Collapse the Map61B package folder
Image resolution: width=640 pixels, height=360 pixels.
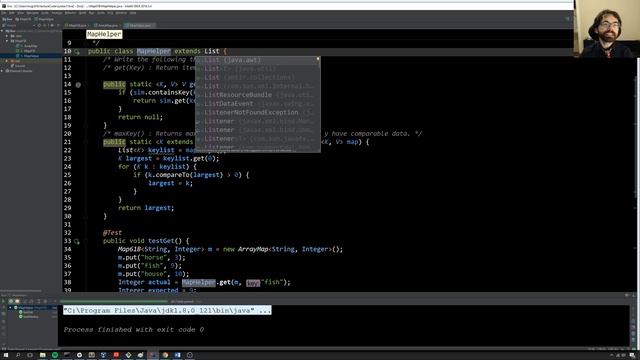click(x=7, y=41)
